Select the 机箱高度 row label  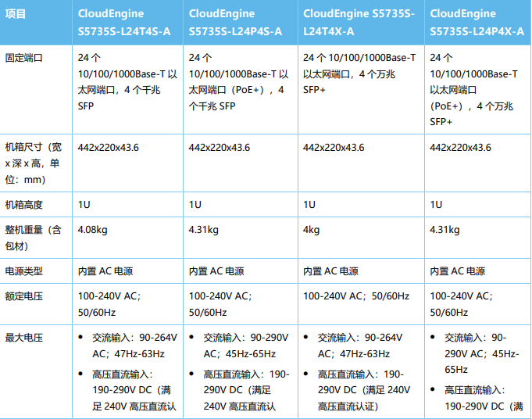(24, 205)
